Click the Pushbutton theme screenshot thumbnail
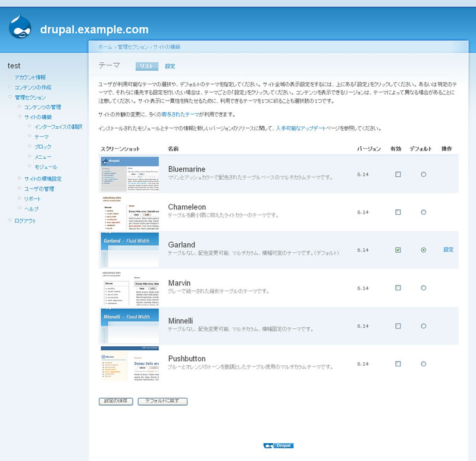 (130, 363)
